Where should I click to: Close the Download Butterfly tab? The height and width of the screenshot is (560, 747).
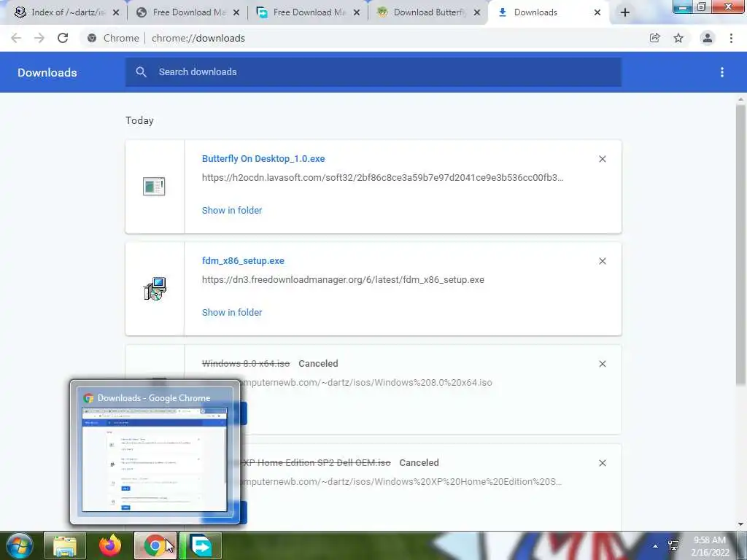(x=477, y=13)
